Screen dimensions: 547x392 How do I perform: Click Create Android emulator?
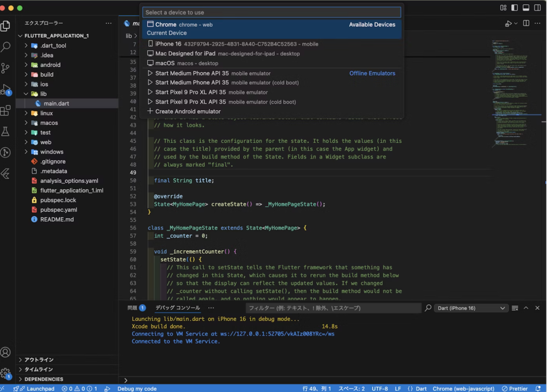(x=272, y=112)
